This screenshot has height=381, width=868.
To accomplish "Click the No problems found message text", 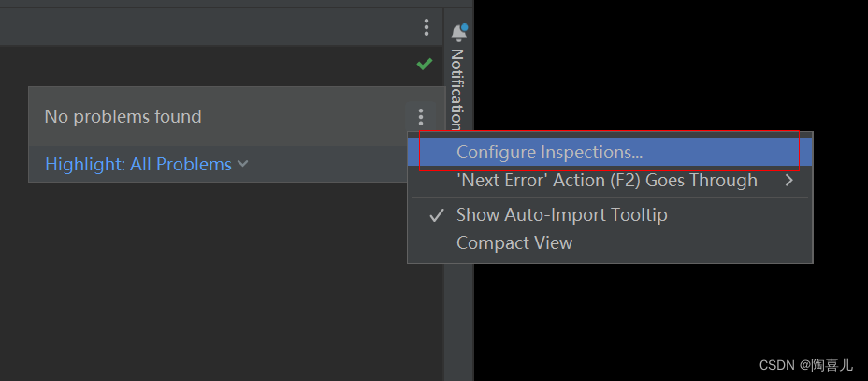I will click(123, 117).
